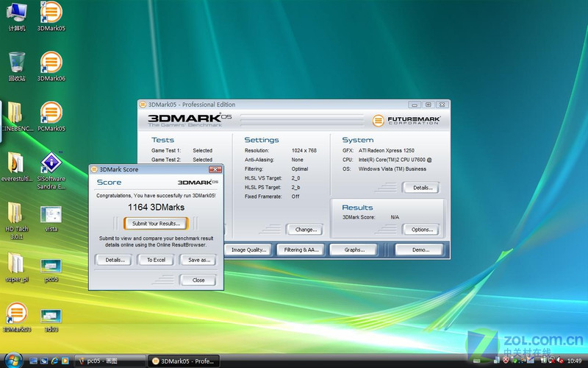Click Windows Vista (TM) Business text
Screen dimensions: 588x368
(x=392, y=169)
